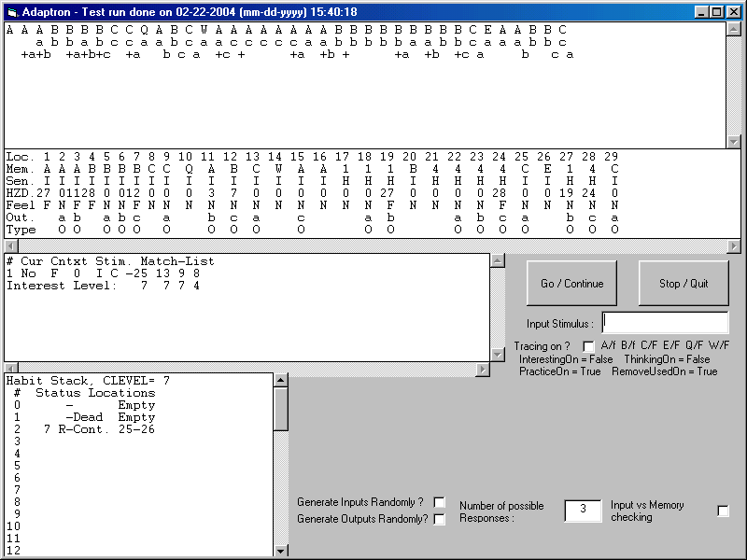
Task: Click left arrow of memory table scrollbar
Action: pyautogui.click(x=11, y=246)
